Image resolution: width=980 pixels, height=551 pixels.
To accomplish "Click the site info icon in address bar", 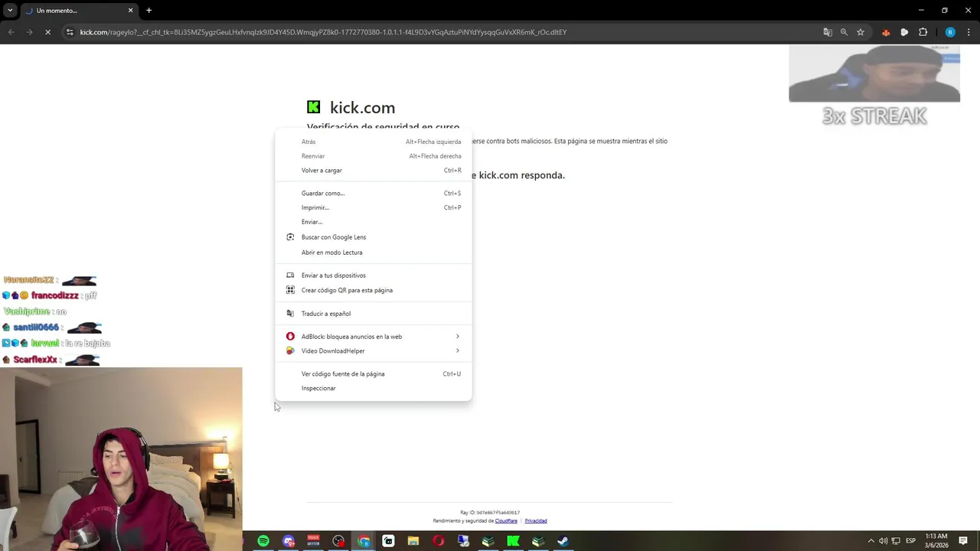I will click(70, 32).
